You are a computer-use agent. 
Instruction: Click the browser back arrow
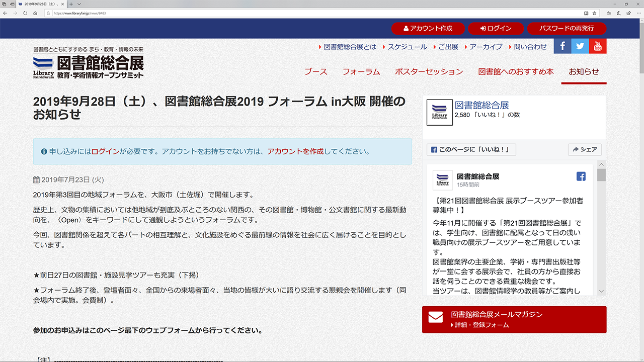6,13
